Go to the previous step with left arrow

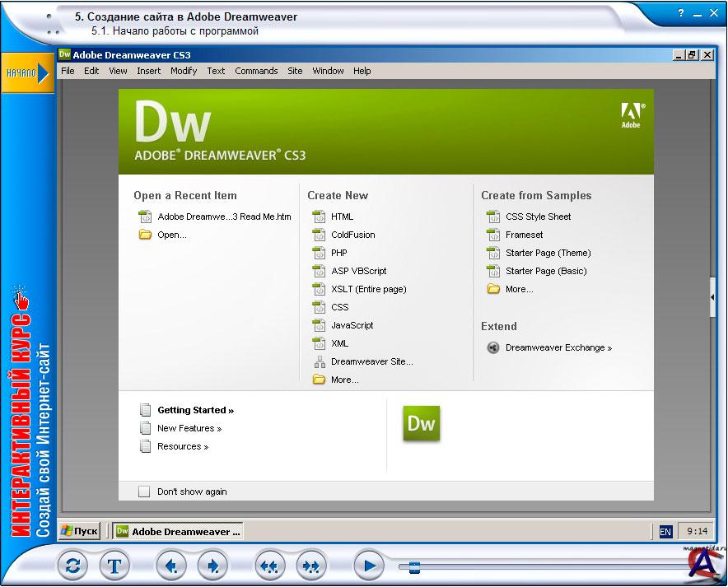coord(171,566)
